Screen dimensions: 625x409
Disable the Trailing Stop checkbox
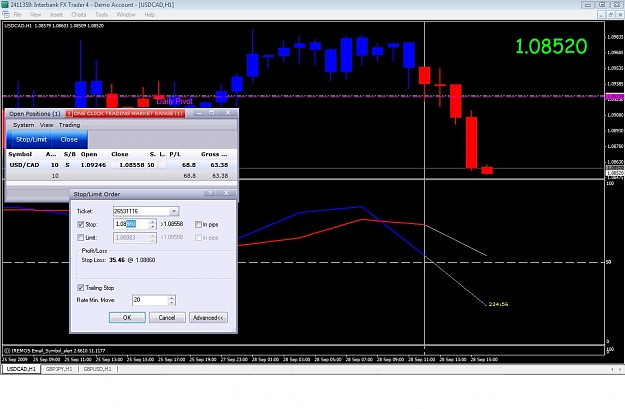click(81, 287)
